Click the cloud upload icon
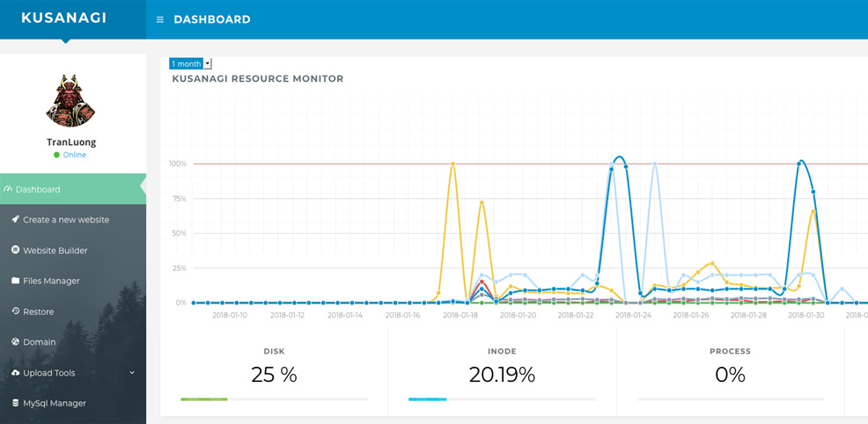This screenshot has height=424, width=868. click(16, 373)
